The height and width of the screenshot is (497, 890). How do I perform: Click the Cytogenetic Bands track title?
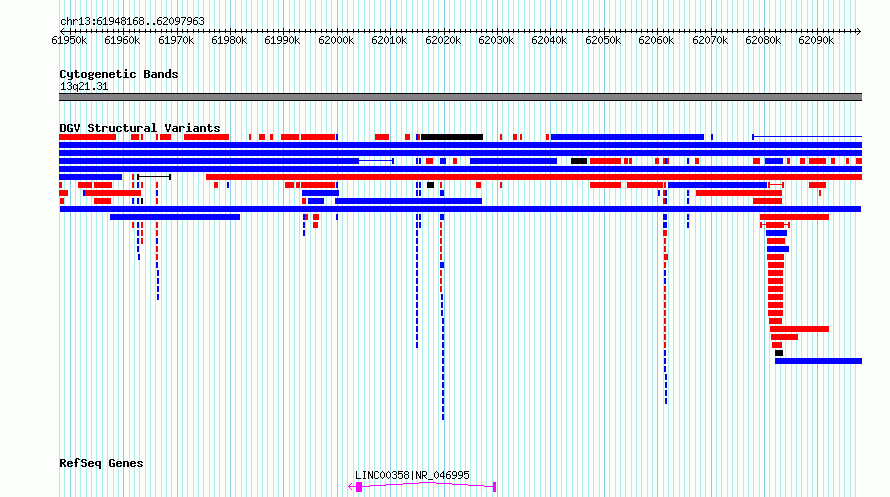click(x=119, y=74)
